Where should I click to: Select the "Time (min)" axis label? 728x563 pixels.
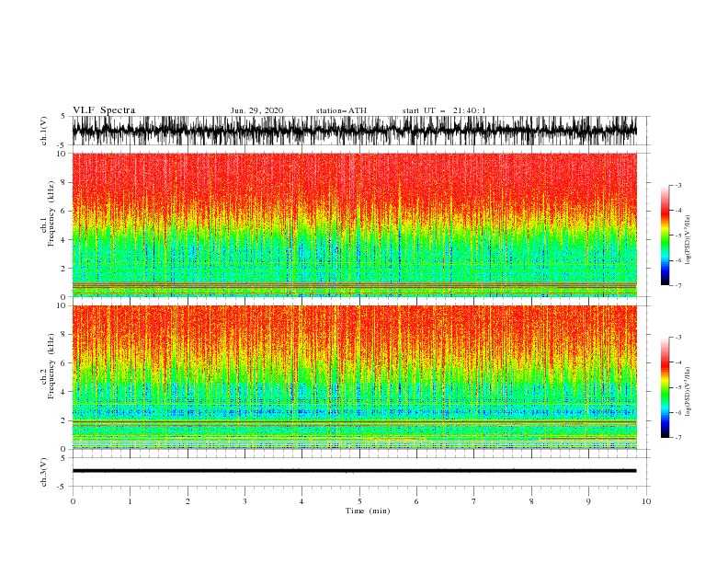pos(368,511)
